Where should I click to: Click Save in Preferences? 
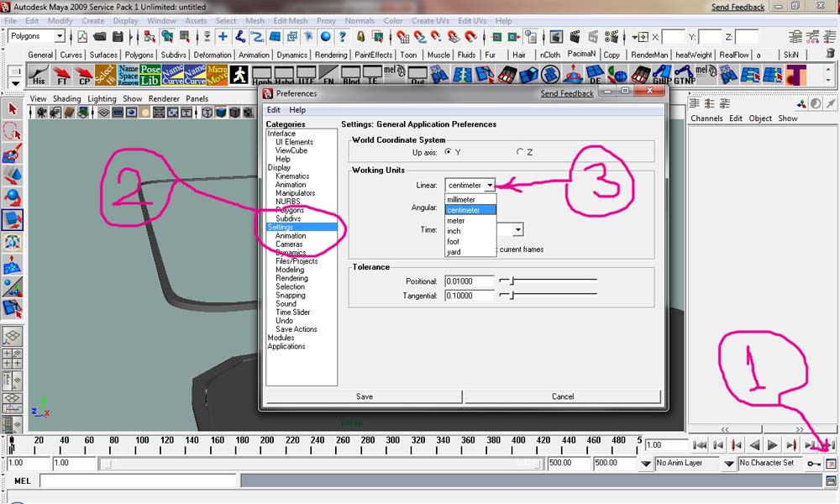pos(365,396)
